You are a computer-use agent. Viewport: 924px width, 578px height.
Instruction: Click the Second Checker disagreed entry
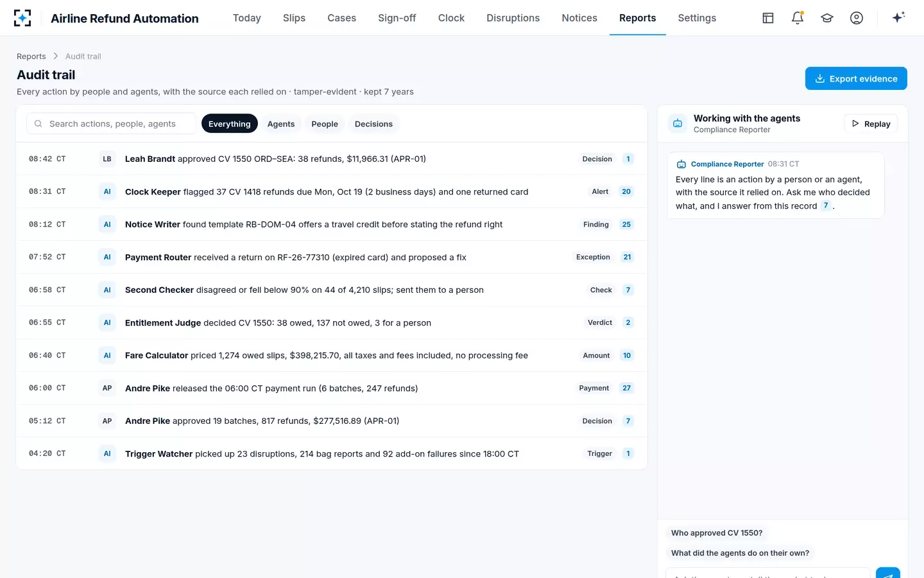[x=332, y=290]
